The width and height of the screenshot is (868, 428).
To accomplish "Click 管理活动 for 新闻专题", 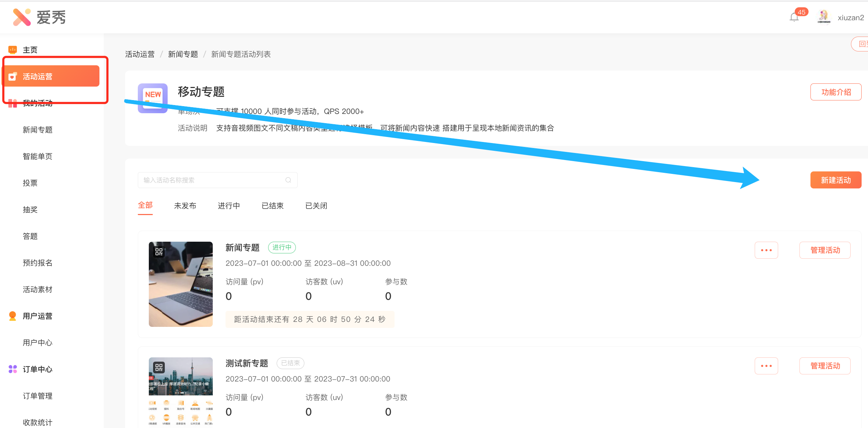I will [825, 250].
